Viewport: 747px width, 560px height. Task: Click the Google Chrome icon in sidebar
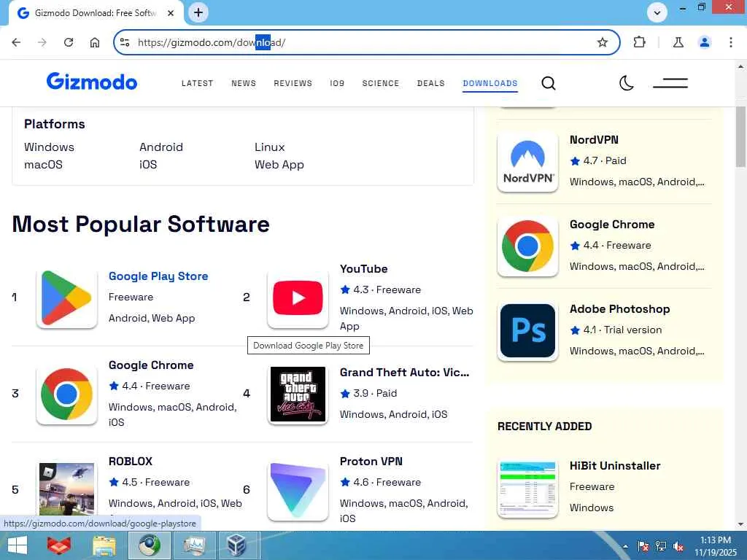click(527, 246)
